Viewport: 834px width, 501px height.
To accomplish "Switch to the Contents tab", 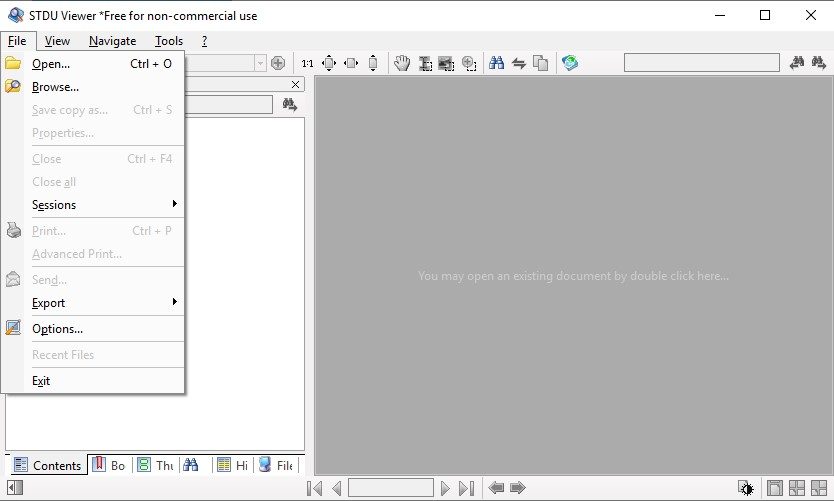I will click(47, 465).
